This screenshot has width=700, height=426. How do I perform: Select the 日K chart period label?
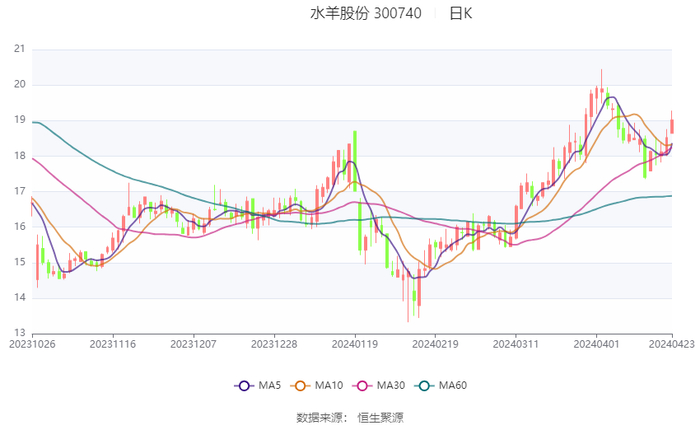pos(460,14)
